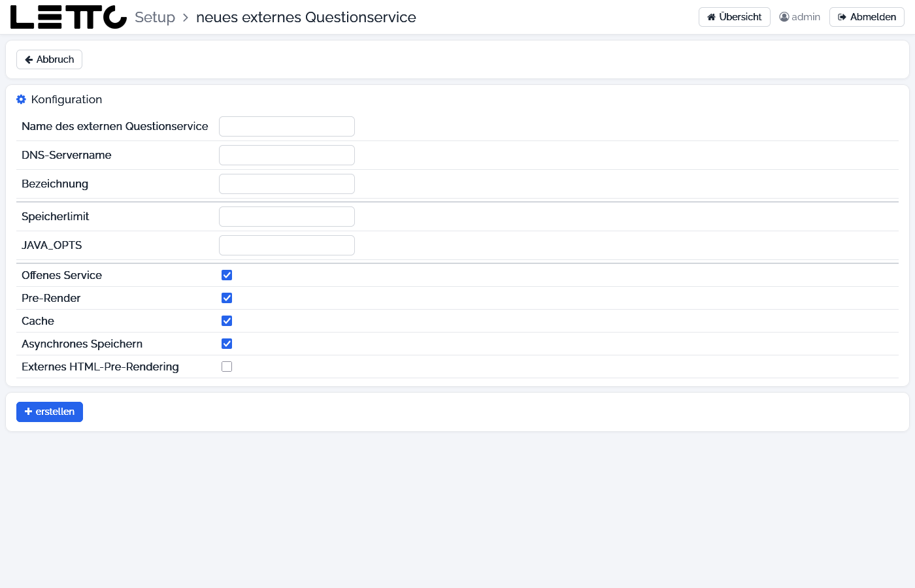Click the 'neues externes Questionservice' title
Image resolution: width=915 pixels, height=588 pixels.
pos(306,17)
